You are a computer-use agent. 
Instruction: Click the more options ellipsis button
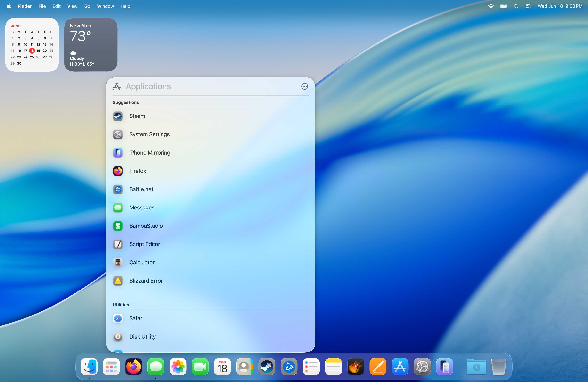click(304, 86)
